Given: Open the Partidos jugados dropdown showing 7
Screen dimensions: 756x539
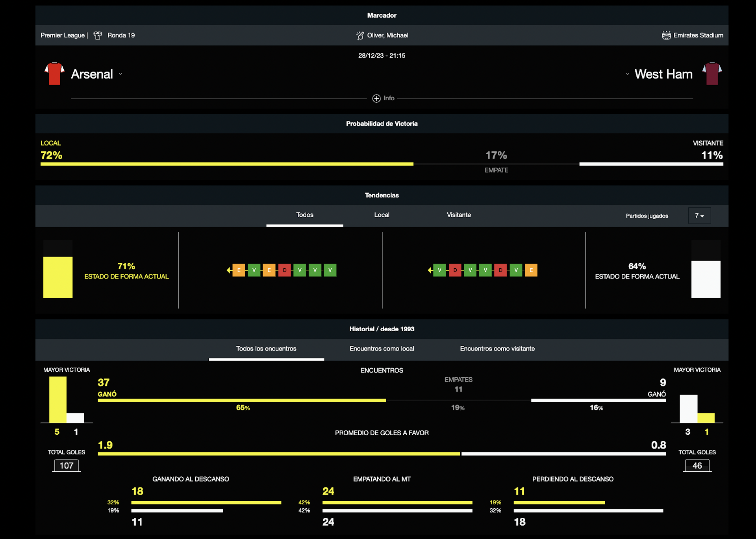Looking at the screenshot, I should coord(699,216).
